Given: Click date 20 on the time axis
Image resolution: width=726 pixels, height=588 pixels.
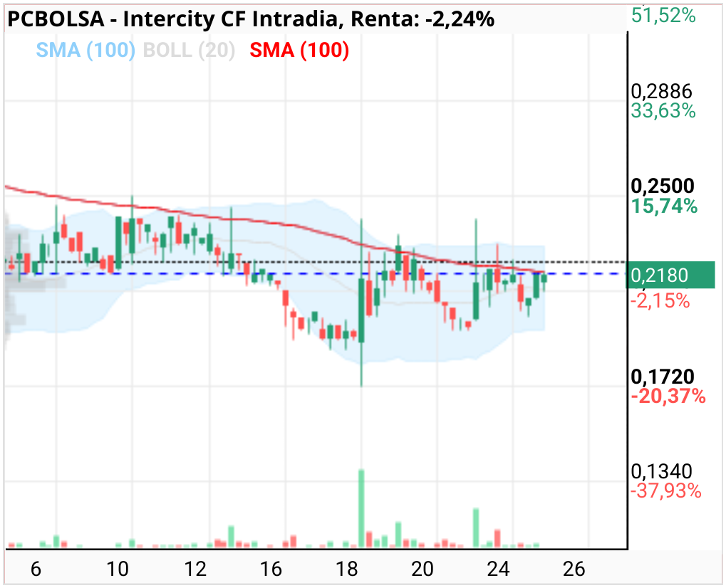Looking at the screenshot, I should 422,569.
